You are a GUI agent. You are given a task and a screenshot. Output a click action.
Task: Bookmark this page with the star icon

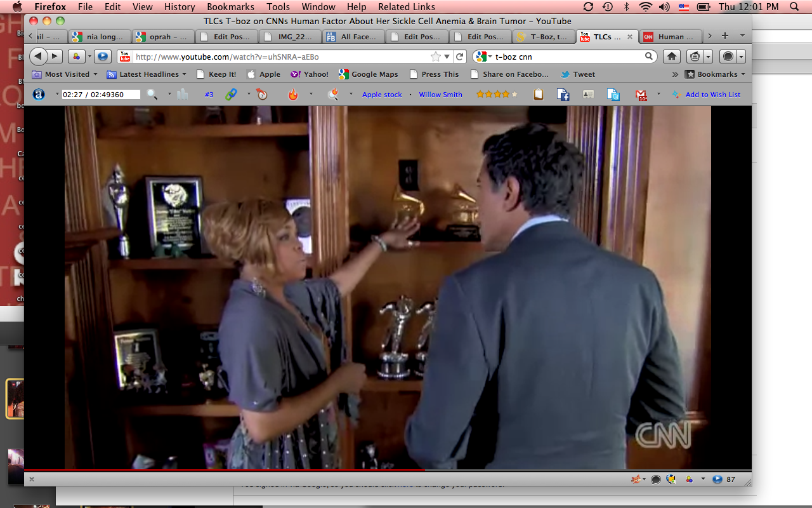pos(436,57)
